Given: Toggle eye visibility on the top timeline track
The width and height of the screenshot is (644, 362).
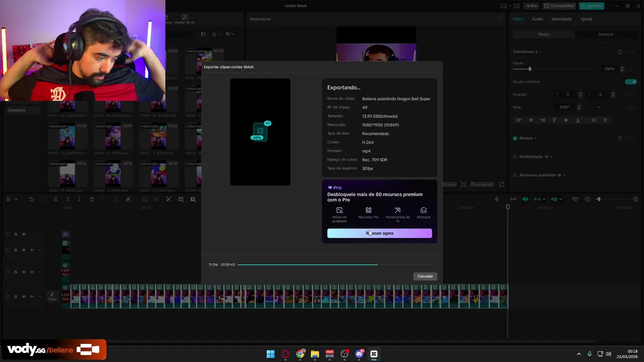Looking at the screenshot, I should (24, 234).
